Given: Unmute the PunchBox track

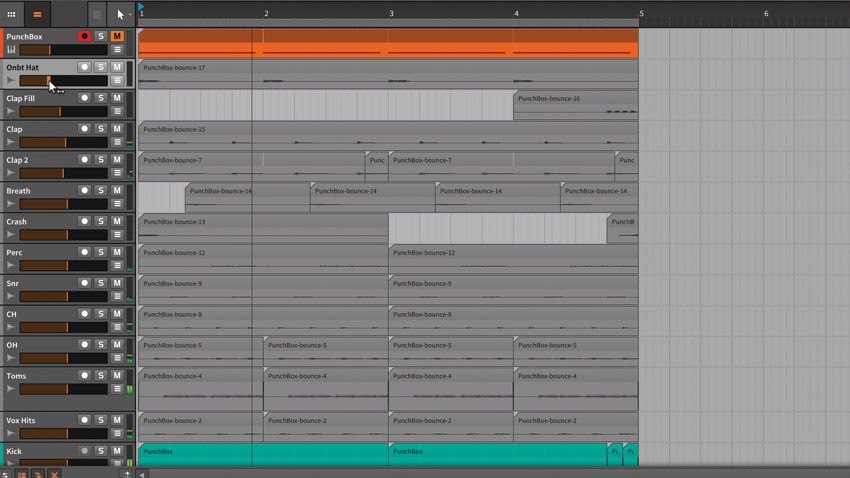Looking at the screenshot, I should point(117,36).
